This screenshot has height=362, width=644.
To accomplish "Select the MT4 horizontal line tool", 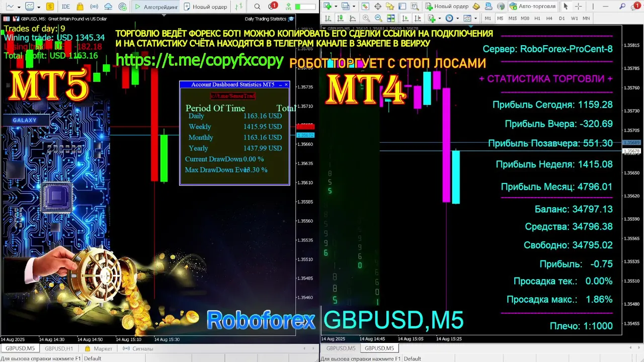I will pyautogui.click(x=605, y=7).
